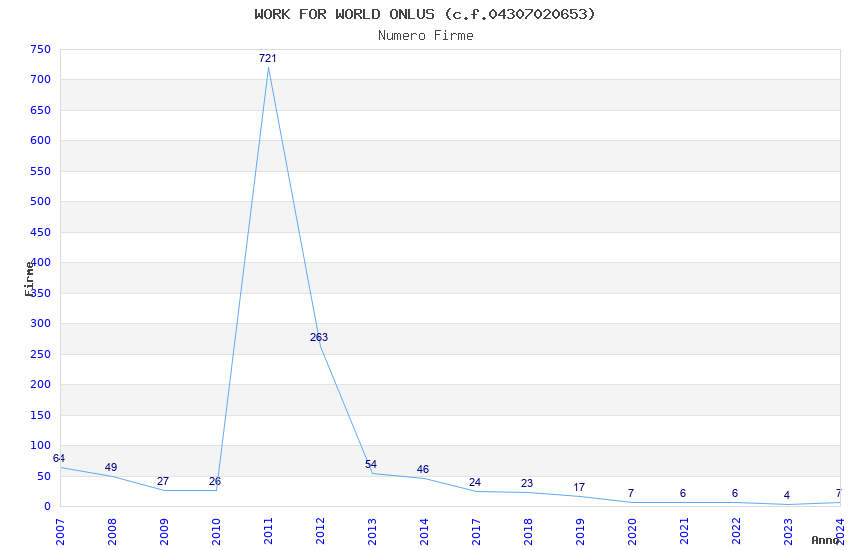Click y-axis value 450
This screenshot has height=550, width=850.
click(x=41, y=232)
